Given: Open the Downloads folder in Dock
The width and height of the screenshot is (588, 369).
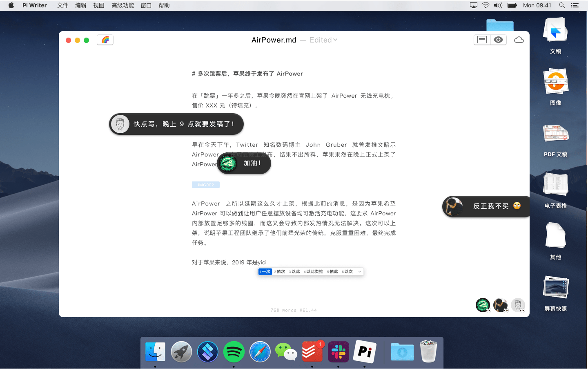Looking at the screenshot, I should (402, 351).
